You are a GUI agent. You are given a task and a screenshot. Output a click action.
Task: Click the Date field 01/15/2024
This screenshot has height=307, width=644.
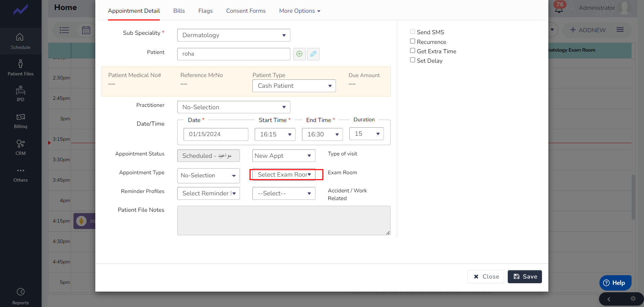(216, 134)
